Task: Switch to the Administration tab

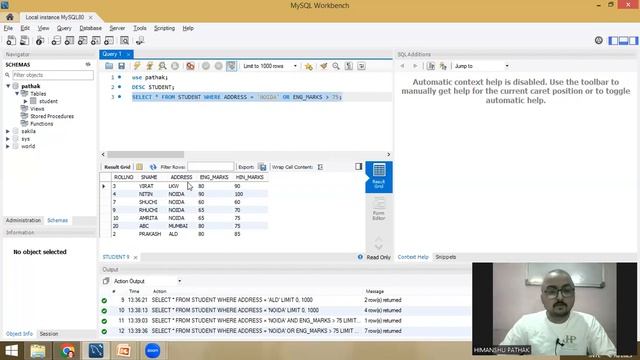Action: coord(23,220)
